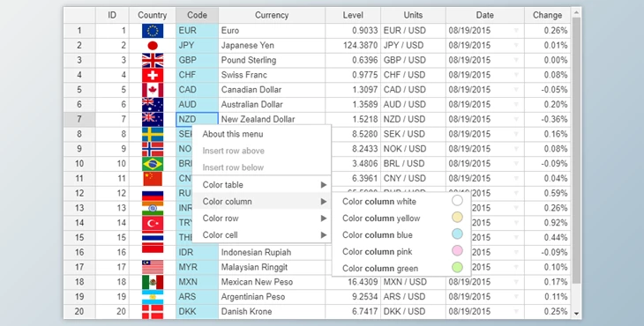The width and height of the screenshot is (644, 326).
Task: Click the Argentinian flag icon
Action: coord(153,296)
